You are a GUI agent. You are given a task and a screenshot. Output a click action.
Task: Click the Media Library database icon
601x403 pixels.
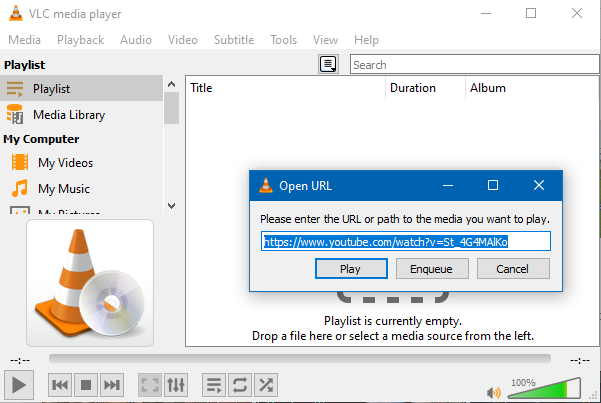coord(15,114)
